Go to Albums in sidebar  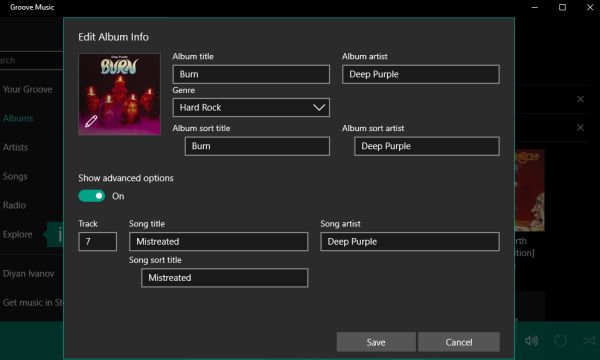click(18, 119)
